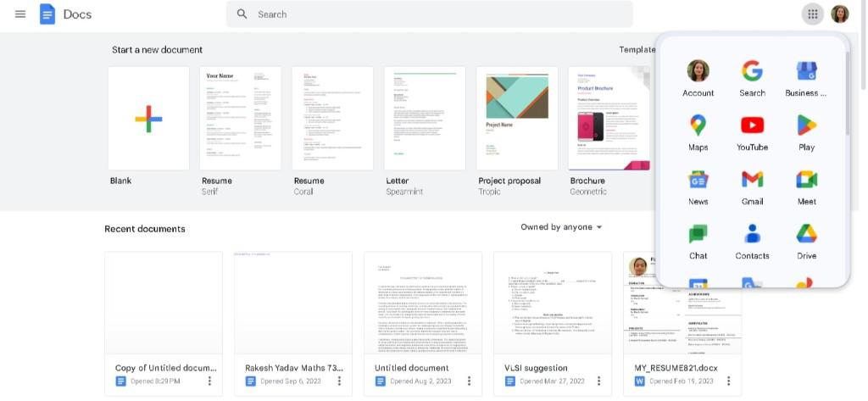Image resolution: width=868 pixels, height=401 pixels.
Task: Click the search magnifier icon
Action: [x=242, y=14]
